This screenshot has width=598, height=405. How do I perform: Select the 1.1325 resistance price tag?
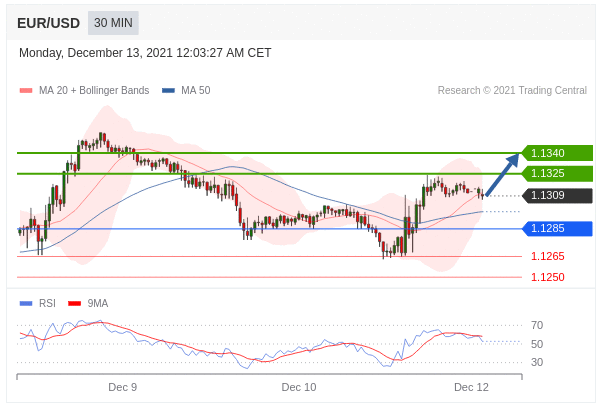[557, 174]
